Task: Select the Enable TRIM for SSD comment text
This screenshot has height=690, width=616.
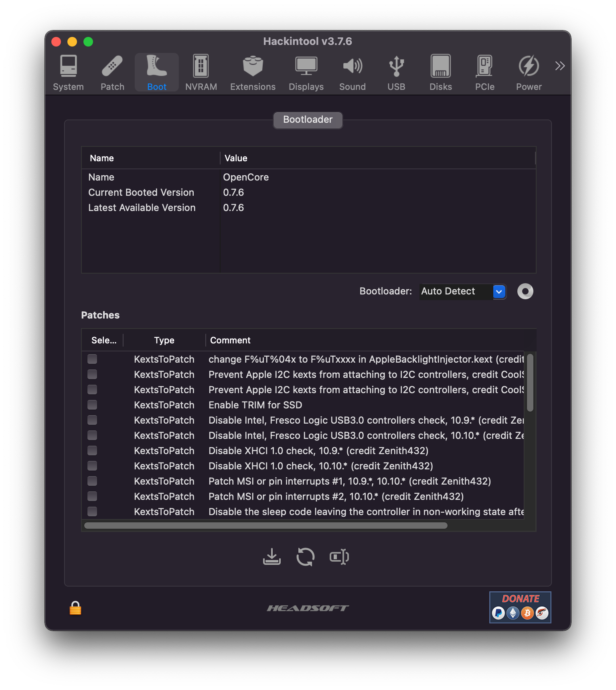Action: pos(255,405)
